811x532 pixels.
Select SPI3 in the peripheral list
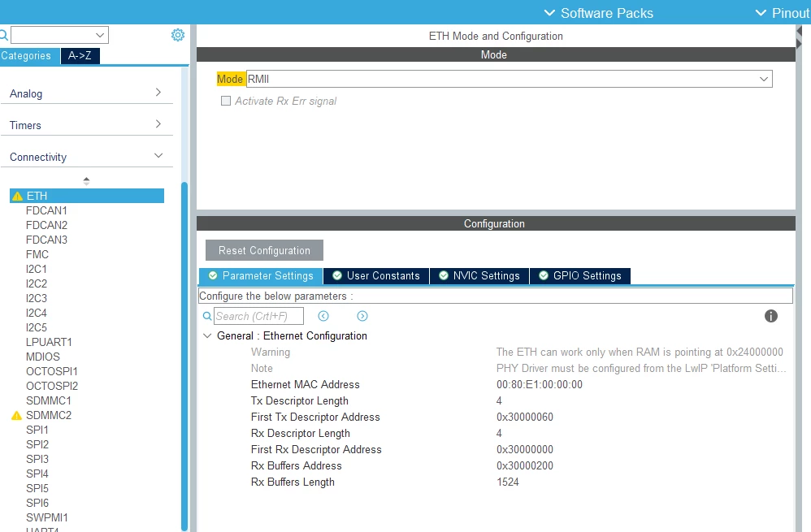pos(37,459)
